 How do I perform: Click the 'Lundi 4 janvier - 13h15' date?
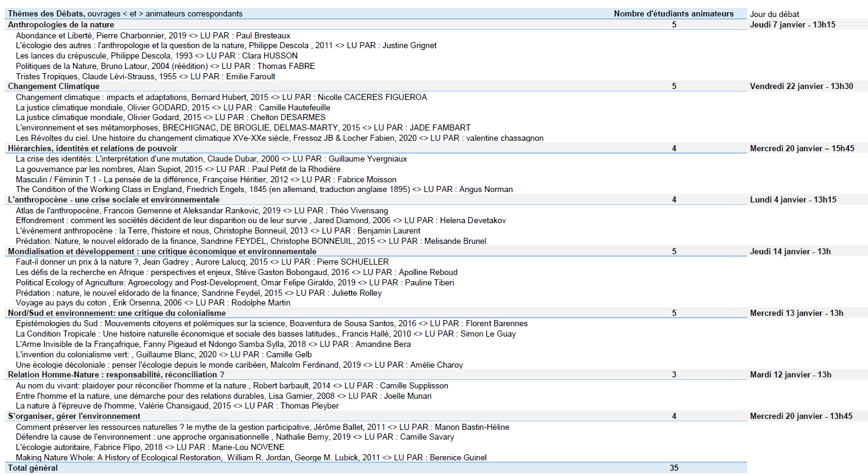tap(793, 199)
